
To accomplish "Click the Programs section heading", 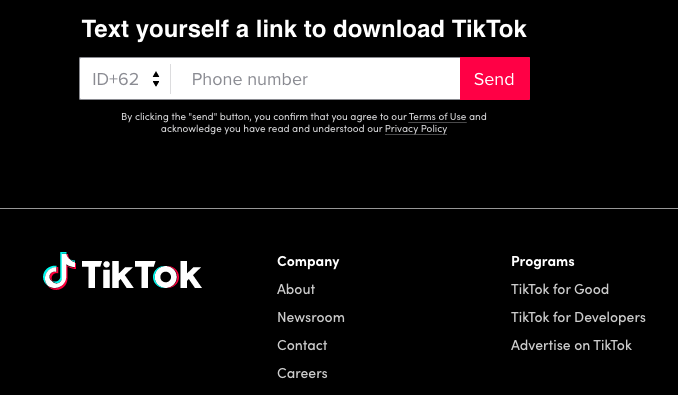I will click(x=543, y=261).
